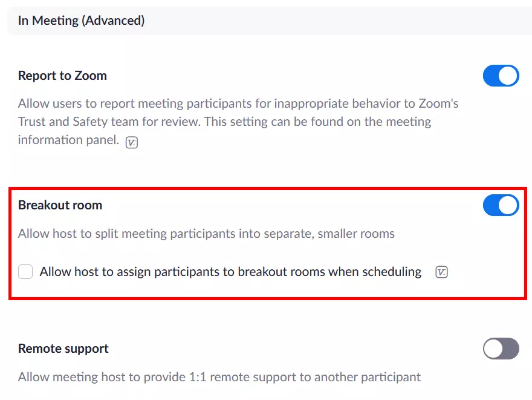Click the breakout room description text

click(206, 233)
